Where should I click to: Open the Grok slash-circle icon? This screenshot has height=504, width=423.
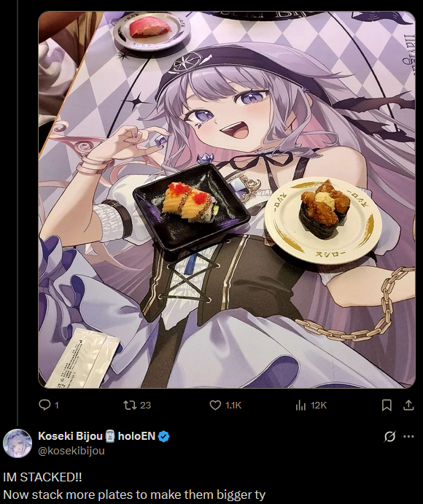click(x=389, y=436)
